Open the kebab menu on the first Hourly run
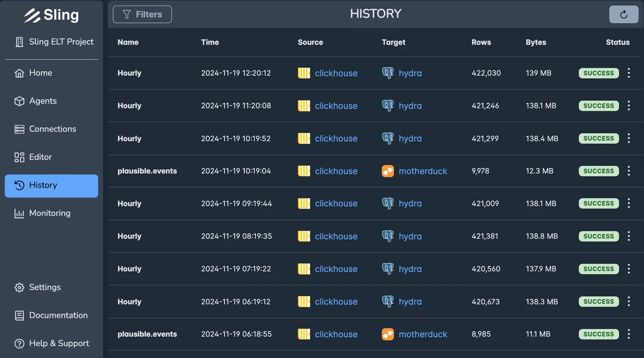The width and height of the screenshot is (644, 358). 629,73
